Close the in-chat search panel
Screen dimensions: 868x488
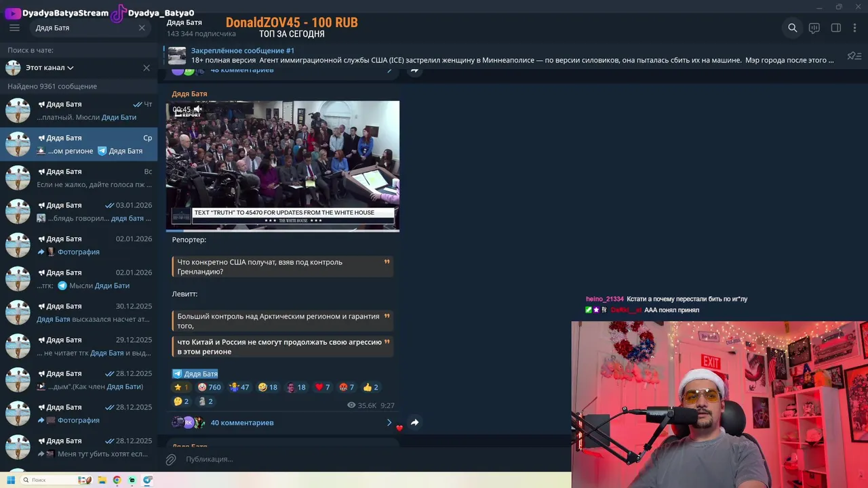click(146, 68)
